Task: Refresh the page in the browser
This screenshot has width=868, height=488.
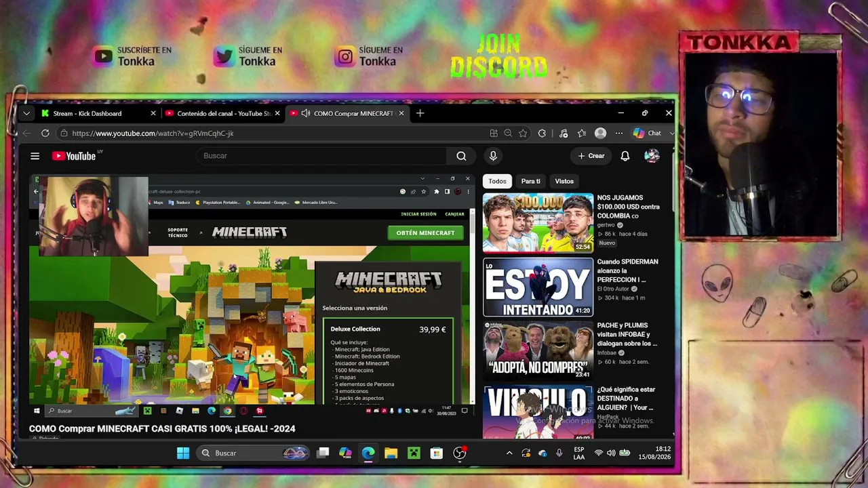Action: point(45,134)
